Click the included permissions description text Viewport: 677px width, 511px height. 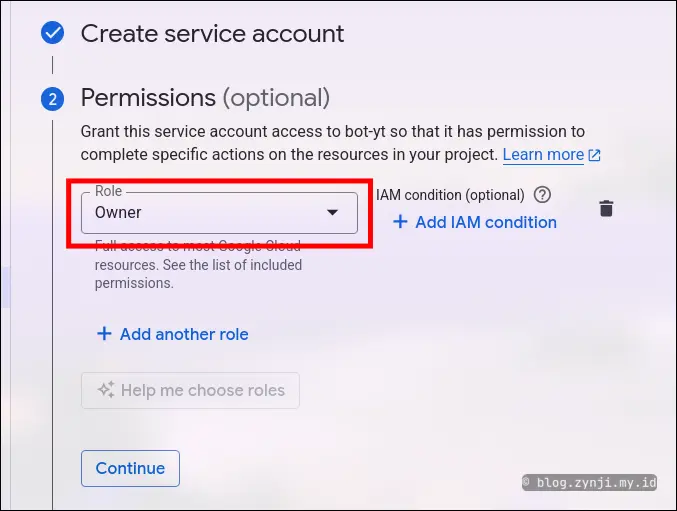click(x=198, y=266)
